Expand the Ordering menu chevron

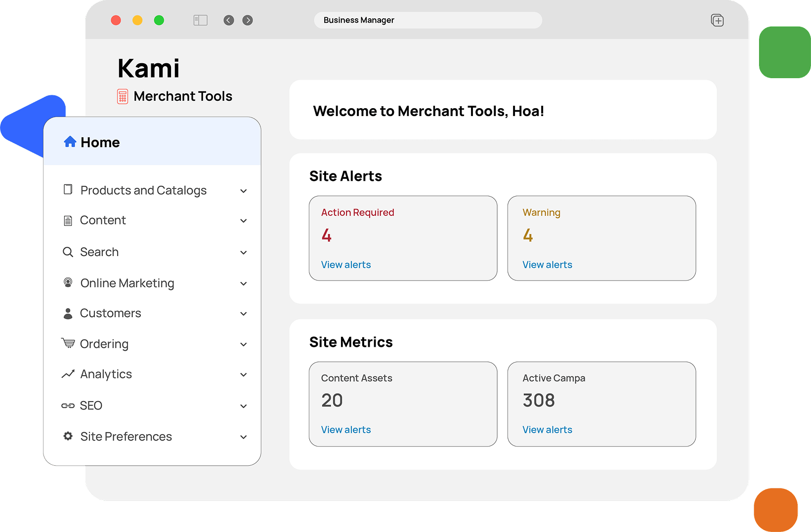tap(244, 344)
